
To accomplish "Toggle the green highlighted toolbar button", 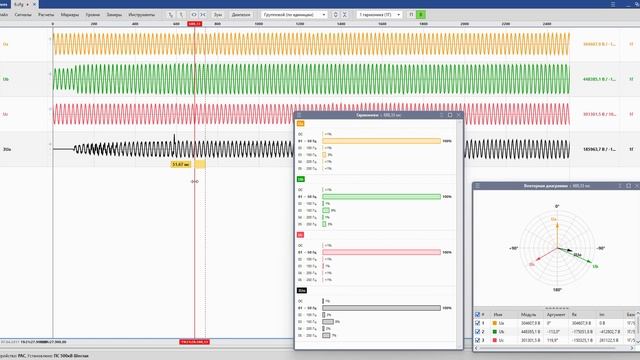I will coord(421,15).
